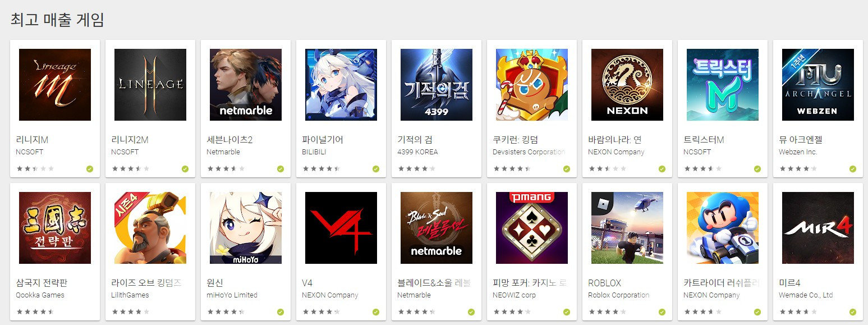Open the Webzen Inc. developer link
This screenshot has width=868, height=325.
point(798,152)
